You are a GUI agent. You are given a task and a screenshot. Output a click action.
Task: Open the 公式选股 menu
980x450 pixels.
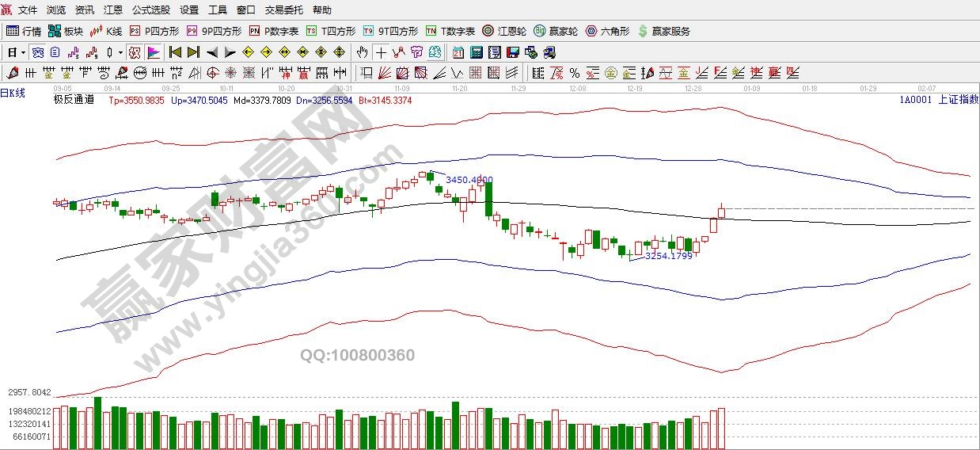click(x=150, y=10)
